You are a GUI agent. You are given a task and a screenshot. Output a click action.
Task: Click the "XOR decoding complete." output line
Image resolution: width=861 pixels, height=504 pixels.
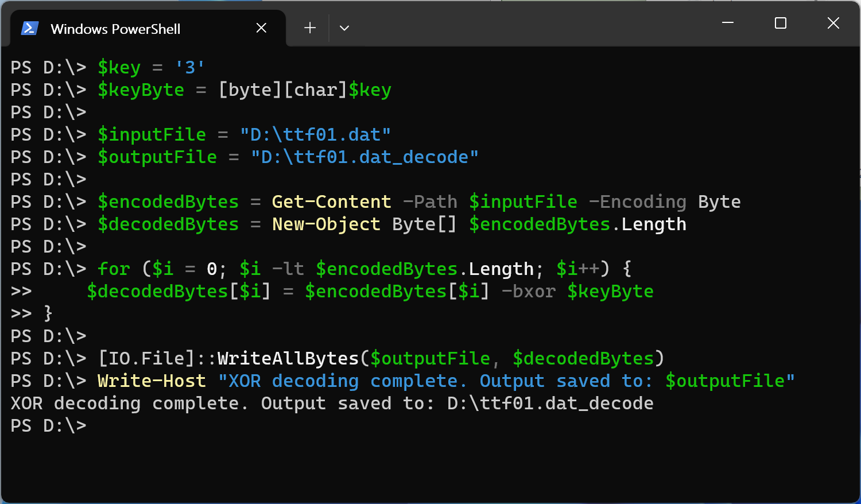point(332,404)
